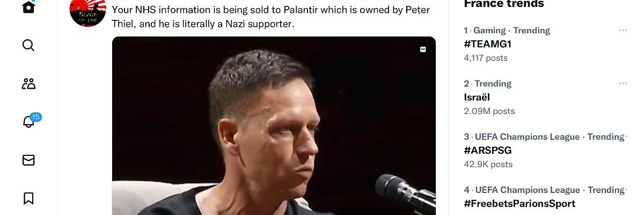Select the 2.09M posts count line

point(489,111)
